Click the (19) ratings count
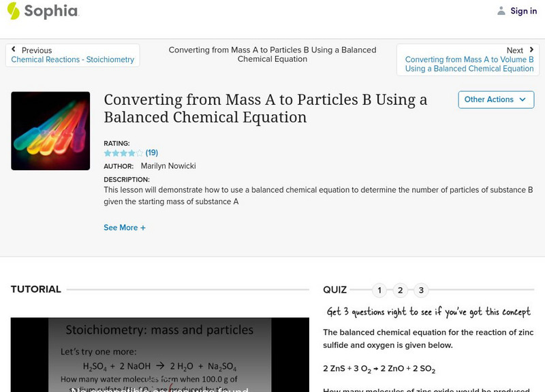The width and height of the screenshot is (545, 392). [152, 153]
